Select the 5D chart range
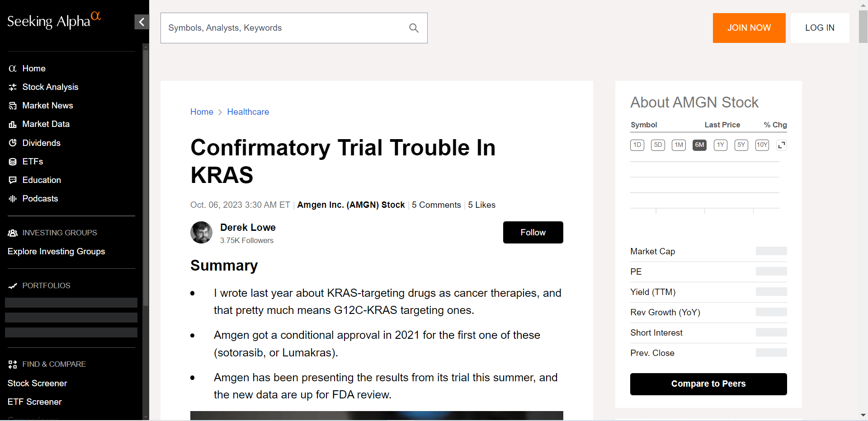The image size is (868, 421). point(658,145)
